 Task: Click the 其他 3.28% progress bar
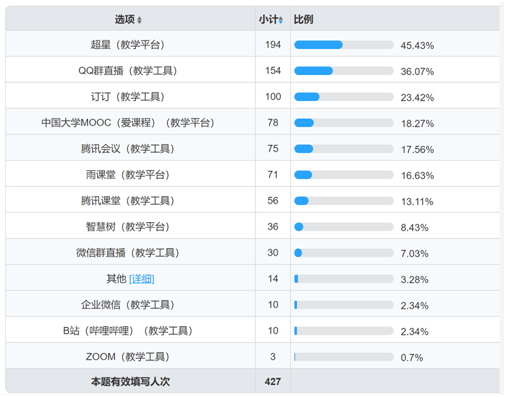(344, 279)
